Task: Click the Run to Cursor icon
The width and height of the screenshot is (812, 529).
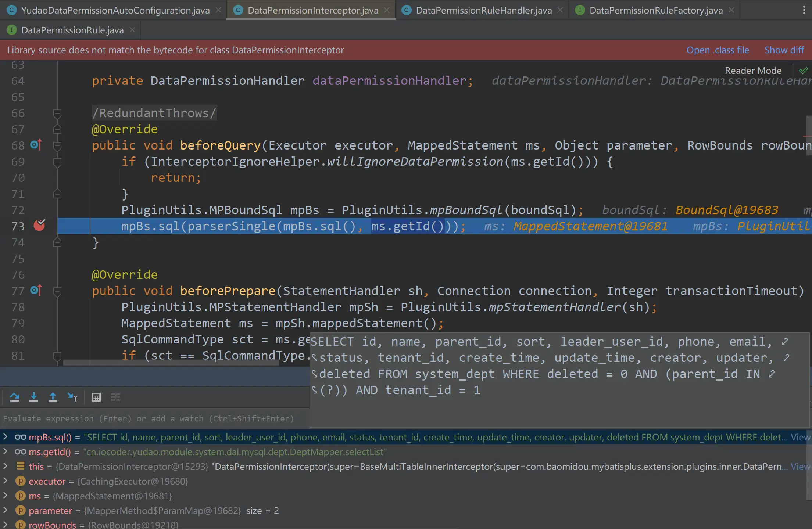Action: (72, 397)
